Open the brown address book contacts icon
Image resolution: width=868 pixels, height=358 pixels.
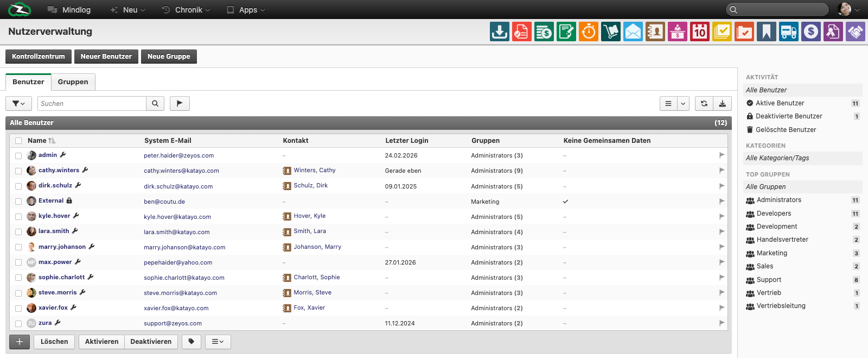pyautogui.click(x=655, y=32)
